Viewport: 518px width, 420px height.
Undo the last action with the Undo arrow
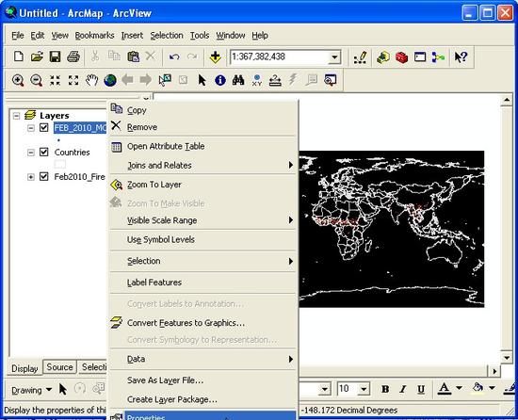174,57
